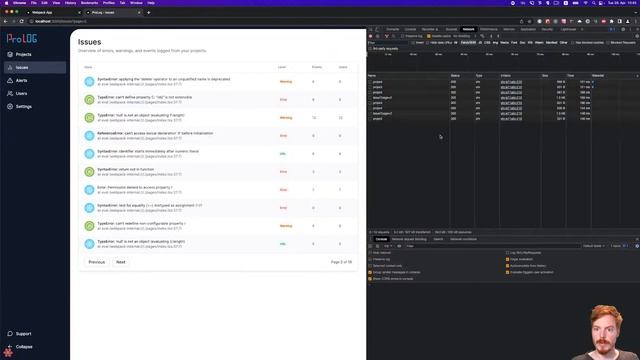
Task: Toggle the Disable cache checkbox
Action: (429, 36)
